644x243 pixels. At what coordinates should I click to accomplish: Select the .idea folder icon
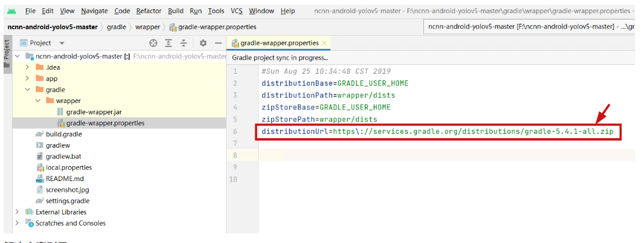tap(40, 67)
